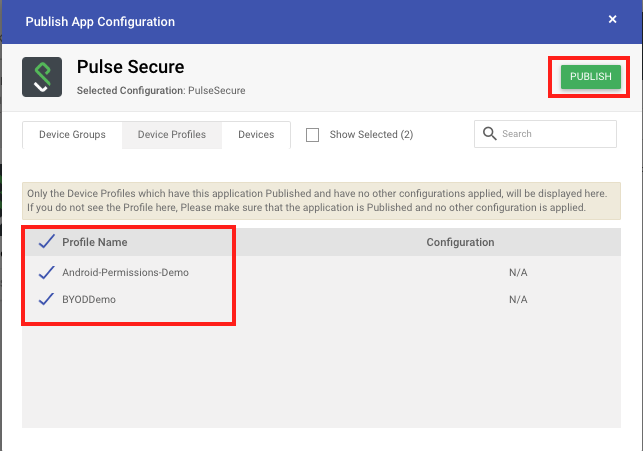
Task: Click the Profile Name column header
Action: coord(94,242)
